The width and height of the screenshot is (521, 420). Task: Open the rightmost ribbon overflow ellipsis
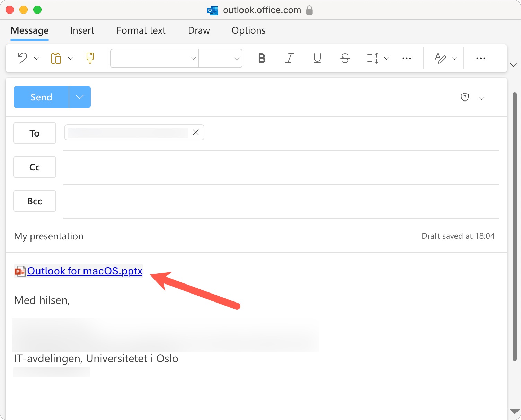[x=481, y=58]
